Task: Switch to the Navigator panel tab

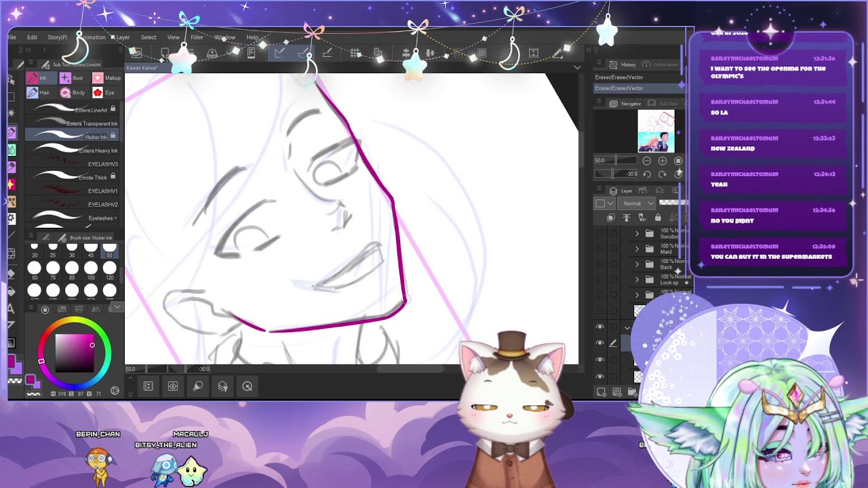Action: (x=626, y=104)
